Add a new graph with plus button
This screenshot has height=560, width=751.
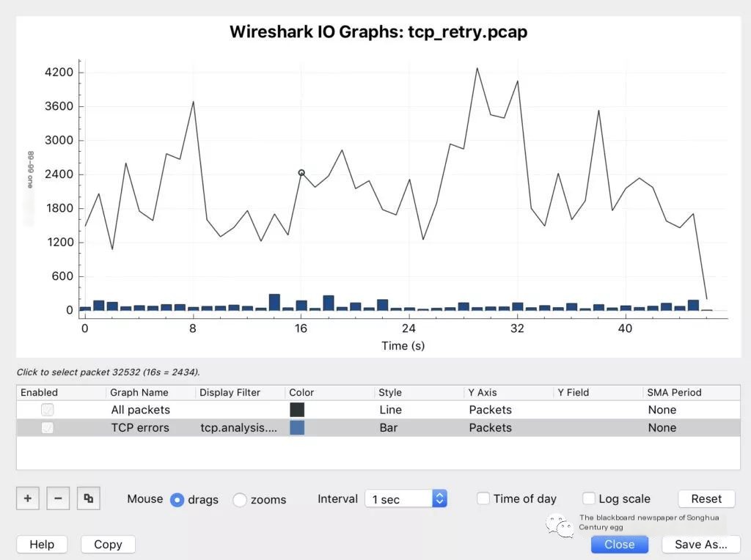[x=28, y=498]
